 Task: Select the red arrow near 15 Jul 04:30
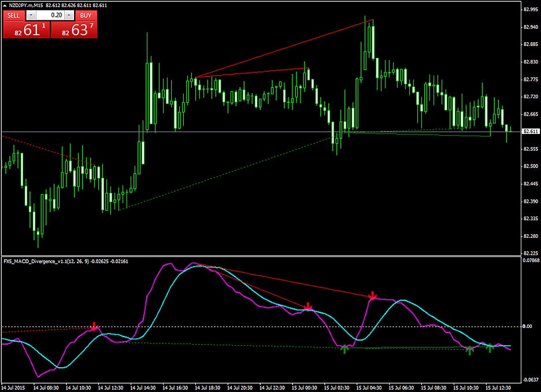point(372,296)
